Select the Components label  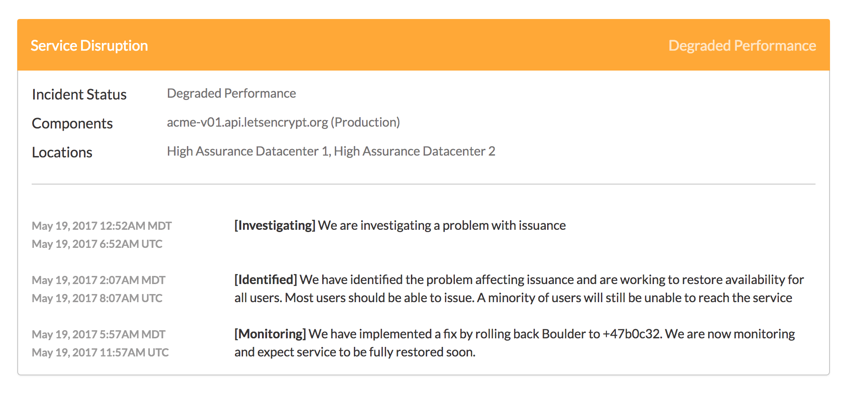click(x=72, y=123)
